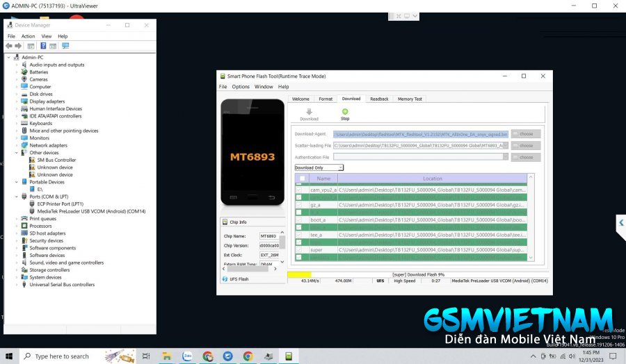The image size is (626, 364).
Task: Click the partition list scroll-down arrow
Action: pos(531,258)
